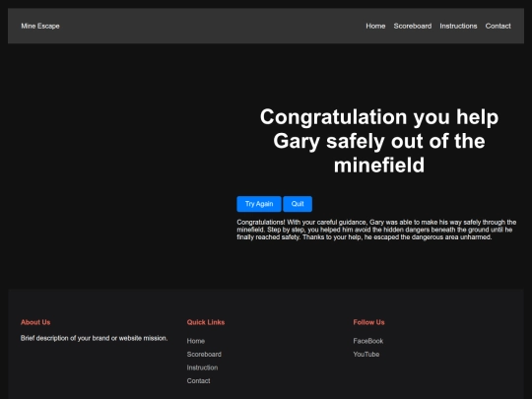
Task: Click the footer Contact link
Action: point(198,381)
